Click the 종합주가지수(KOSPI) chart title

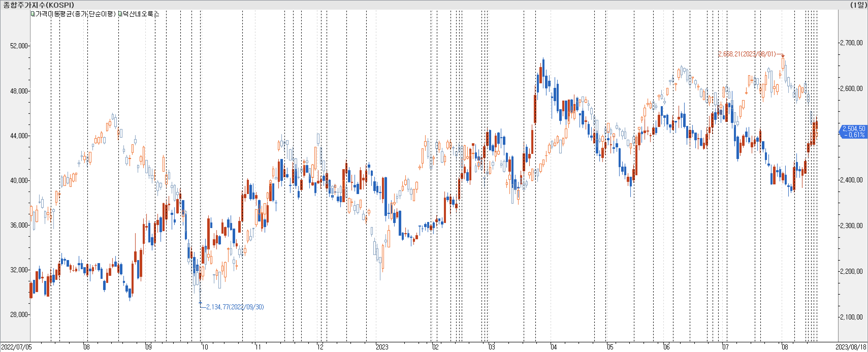39,5
